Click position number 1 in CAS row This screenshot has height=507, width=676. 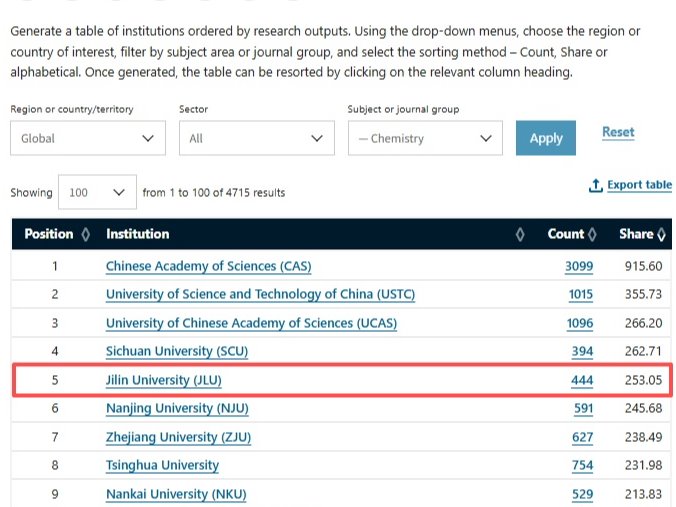tap(55, 266)
